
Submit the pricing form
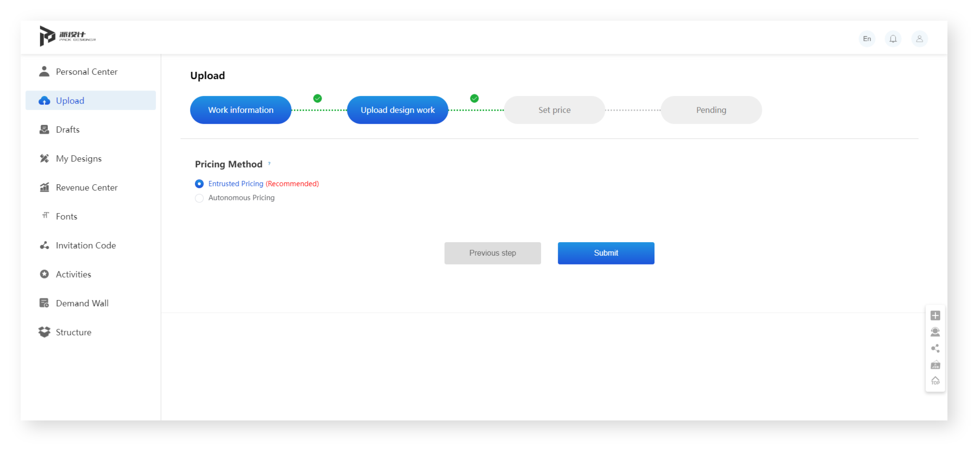coord(606,253)
